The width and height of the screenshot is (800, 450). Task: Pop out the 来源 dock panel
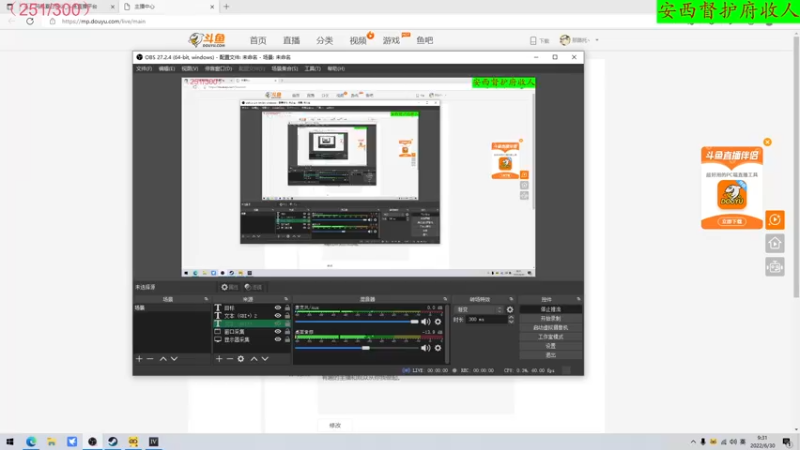[x=286, y=299]
